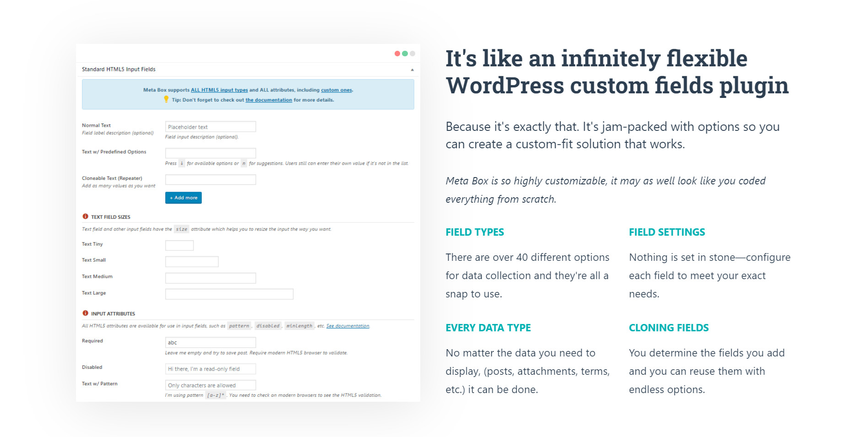This screenshot has width=868, height=437.
Task: Click the green window dot
Action: [405, 54]
